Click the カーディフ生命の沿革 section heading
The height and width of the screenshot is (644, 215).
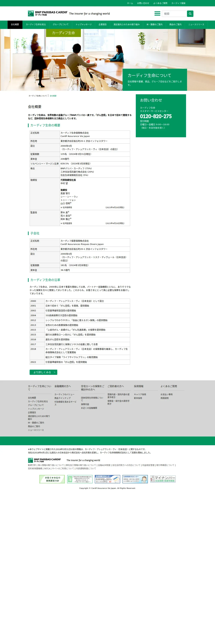(45, 280)
